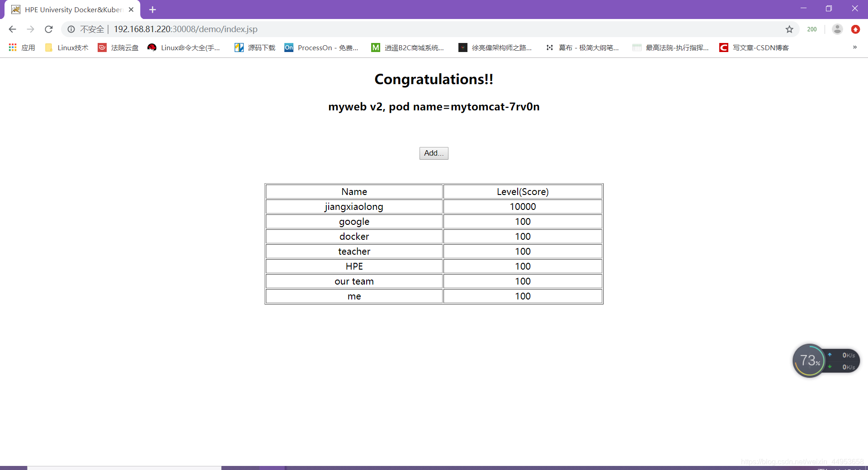Image resolution: width=868 pixels, height=470 pixels.
Task: Expand the hidden bookmarks overflow chevron
Action: tap(855, 47)
